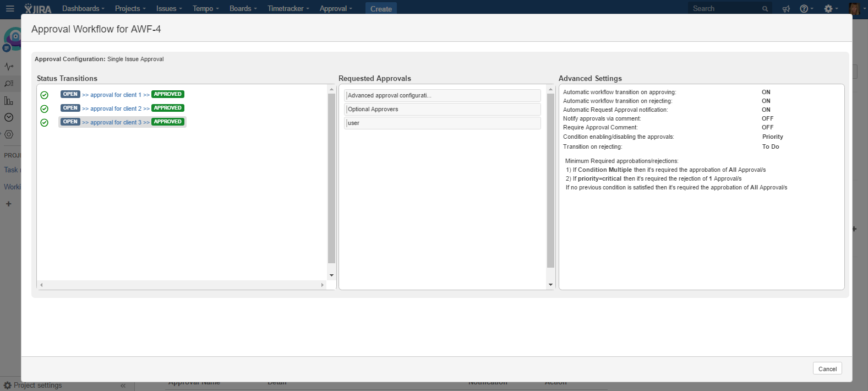
Task: Open the Approval dropdown menu
Action: (336, 8)
